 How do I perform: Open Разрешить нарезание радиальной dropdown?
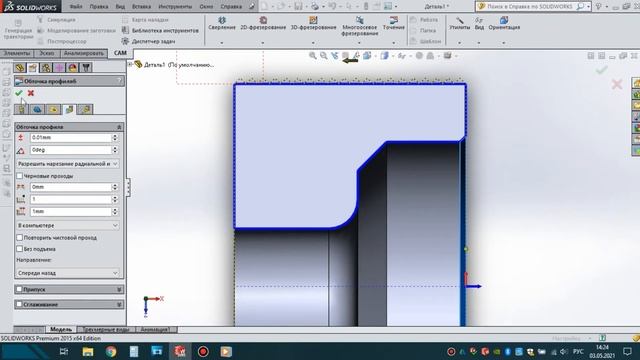(68, 164)
